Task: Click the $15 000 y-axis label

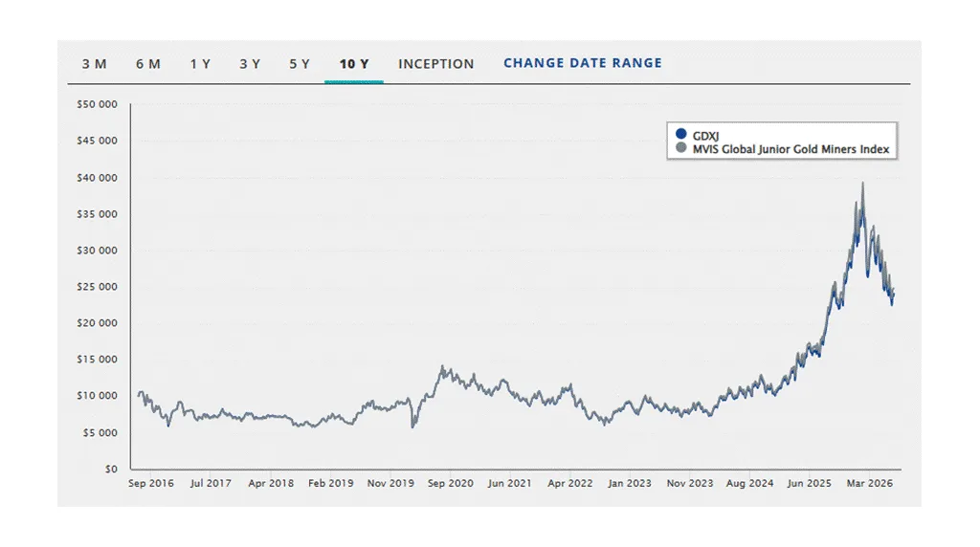Action: pyautogui.click(x=97, y=359)
